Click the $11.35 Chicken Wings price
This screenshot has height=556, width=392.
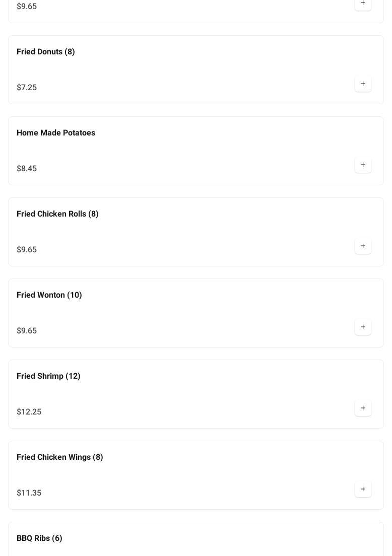point(29,493)
